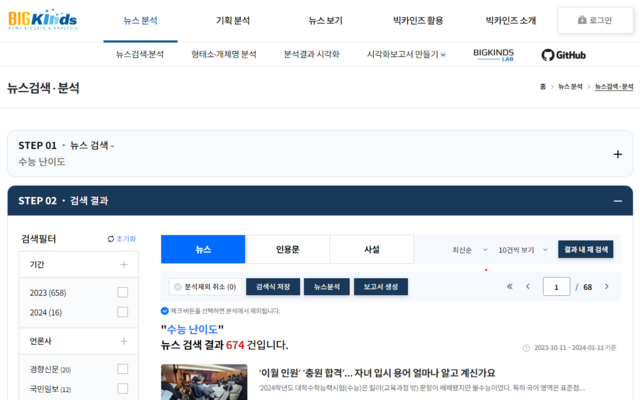
Task: Go to next page arrow icon
Action: [607, 287]
